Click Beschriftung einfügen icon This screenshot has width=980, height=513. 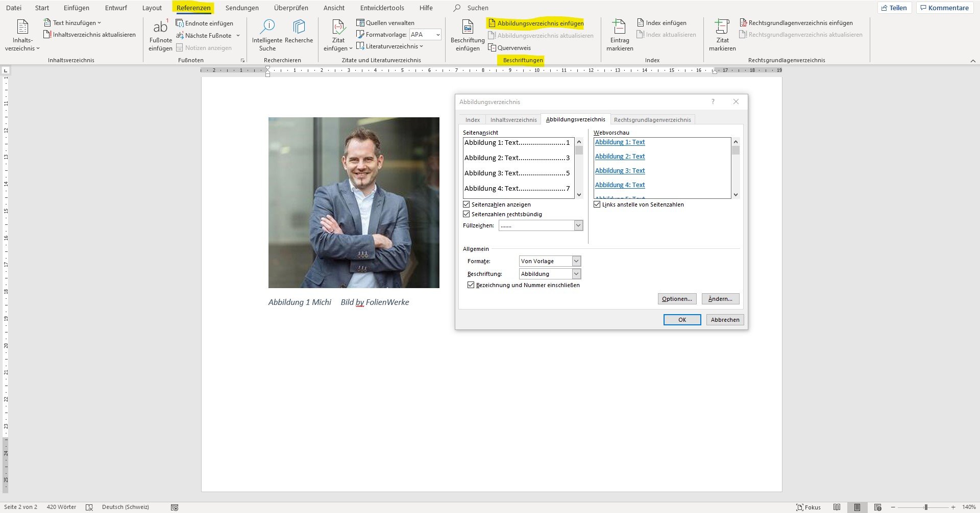(468, 27)
